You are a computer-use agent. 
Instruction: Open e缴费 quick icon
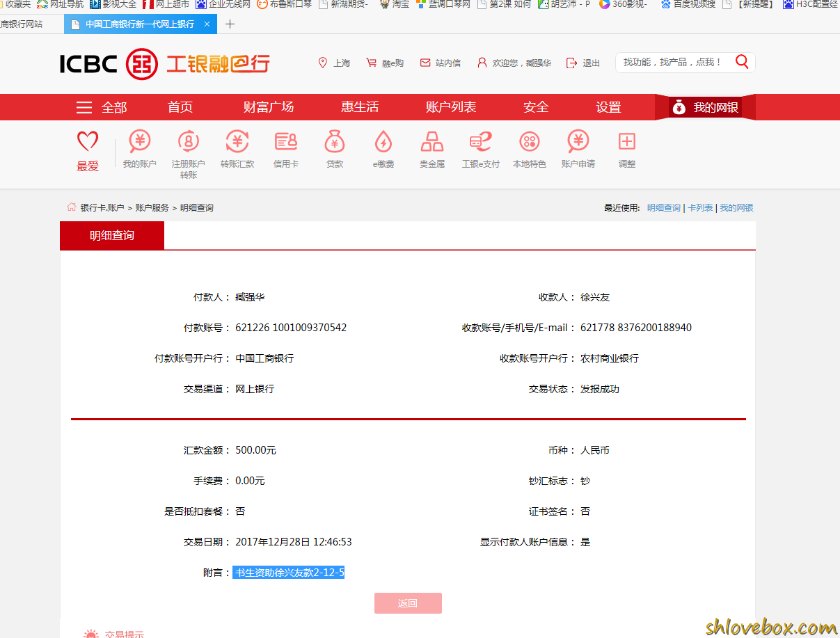[x=383, y=149]
